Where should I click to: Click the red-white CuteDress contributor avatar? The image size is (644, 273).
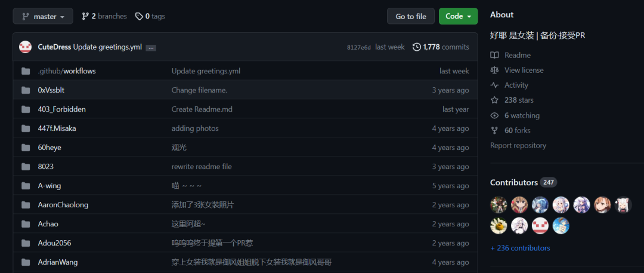(540, 225)
